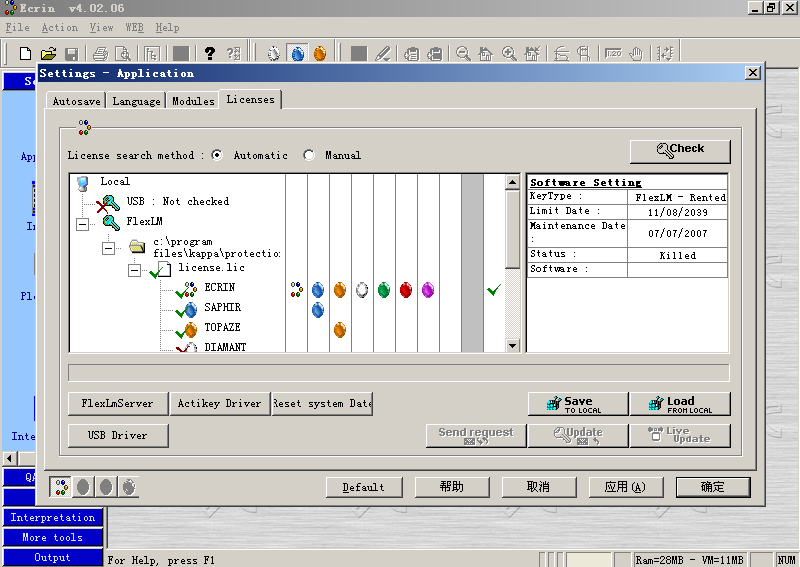Click the New document toolbar icon
This screenshot has width=800, height=567.
tap(26, 53)
